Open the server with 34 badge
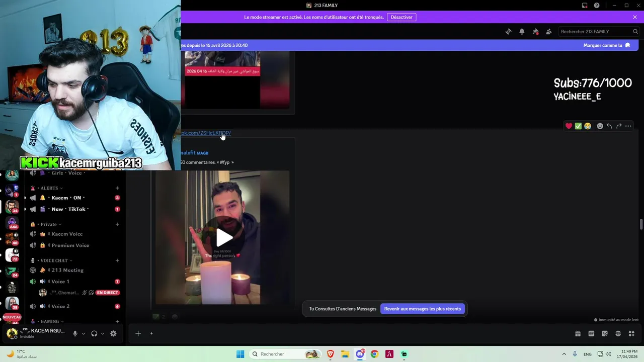The image size is (644, 362). point(12,206)
